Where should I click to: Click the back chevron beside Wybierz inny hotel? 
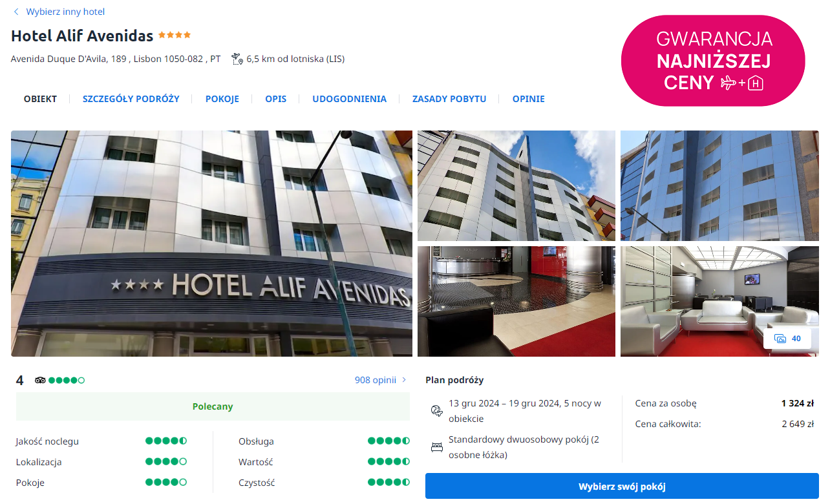click(x=16, y=12)
